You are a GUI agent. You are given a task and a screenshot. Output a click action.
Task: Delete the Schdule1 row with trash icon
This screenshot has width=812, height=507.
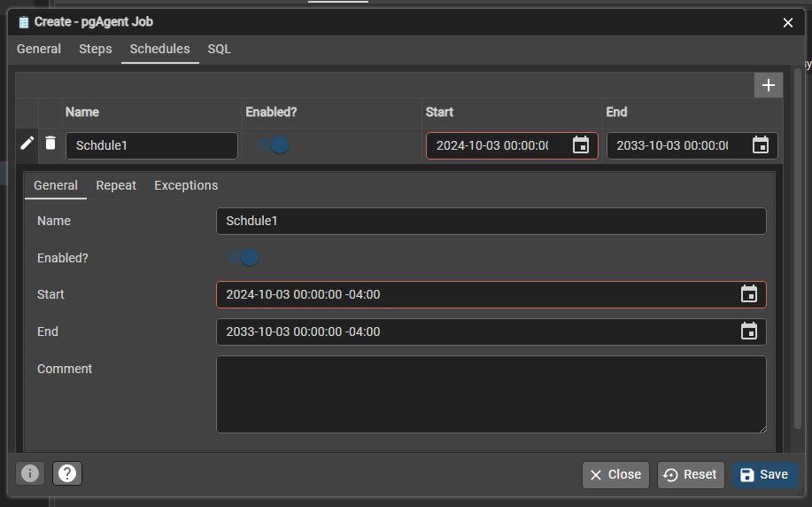click(x=50, y=143)
